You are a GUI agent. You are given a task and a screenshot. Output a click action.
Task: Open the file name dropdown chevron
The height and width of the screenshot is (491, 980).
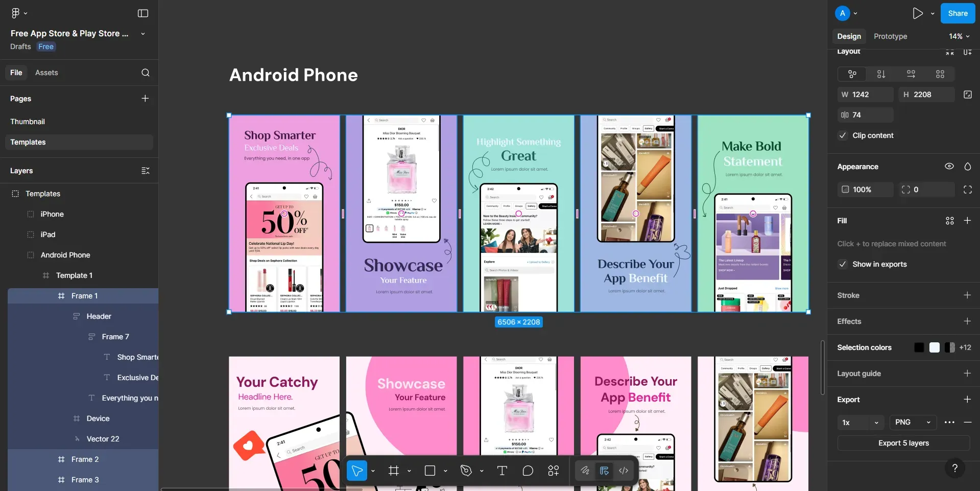pyautogui.click(x=142, y=33)
